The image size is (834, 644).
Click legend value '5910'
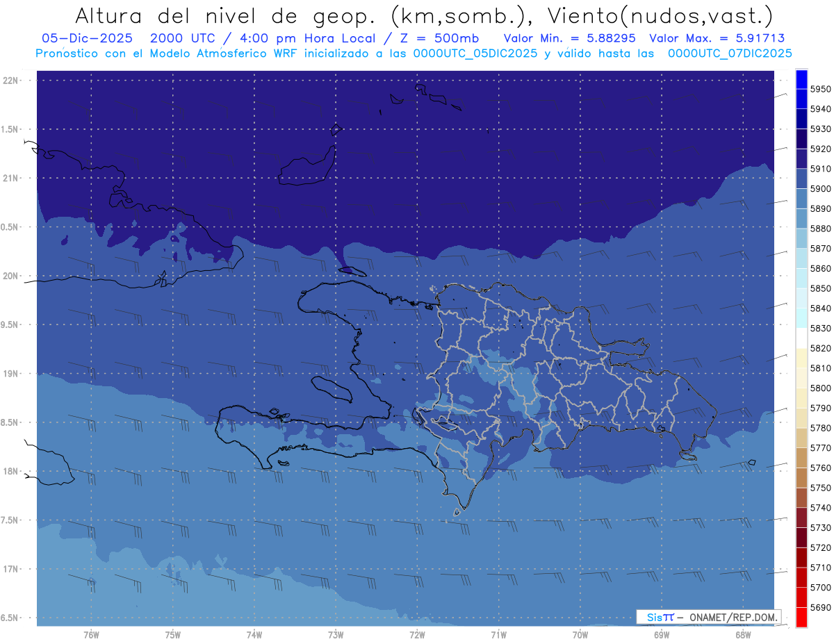821,169
